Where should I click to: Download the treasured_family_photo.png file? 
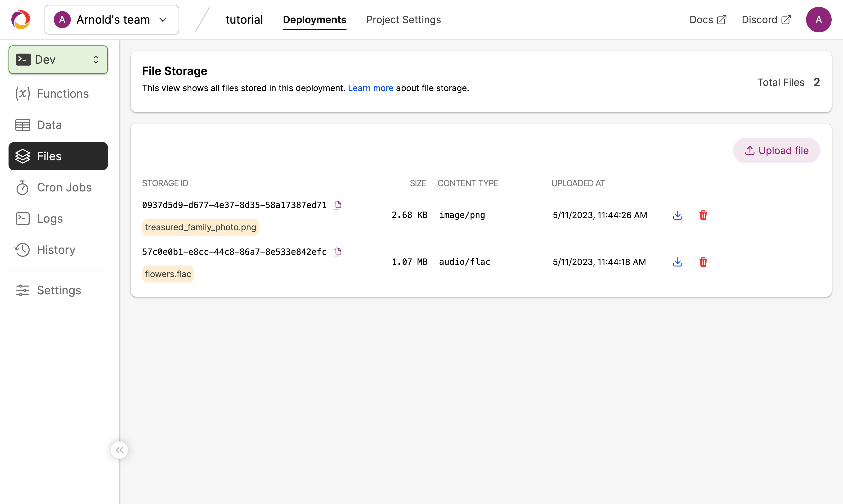coord(678,215)
